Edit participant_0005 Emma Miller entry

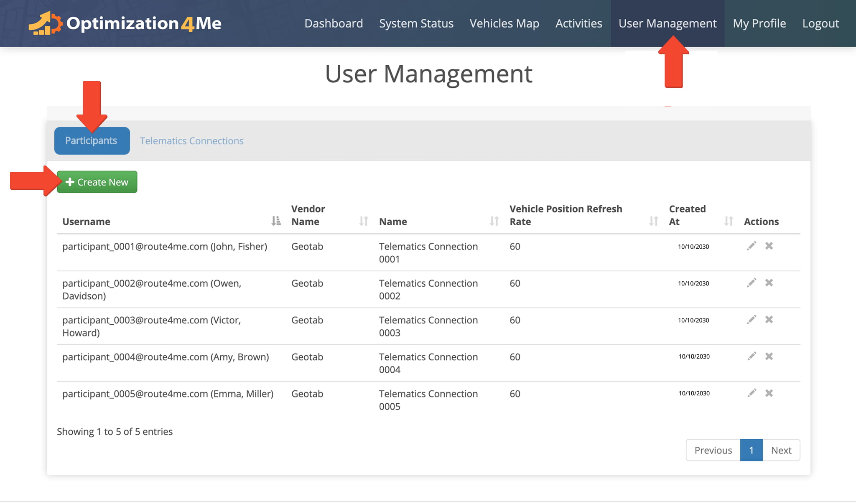tap(752, 393)
